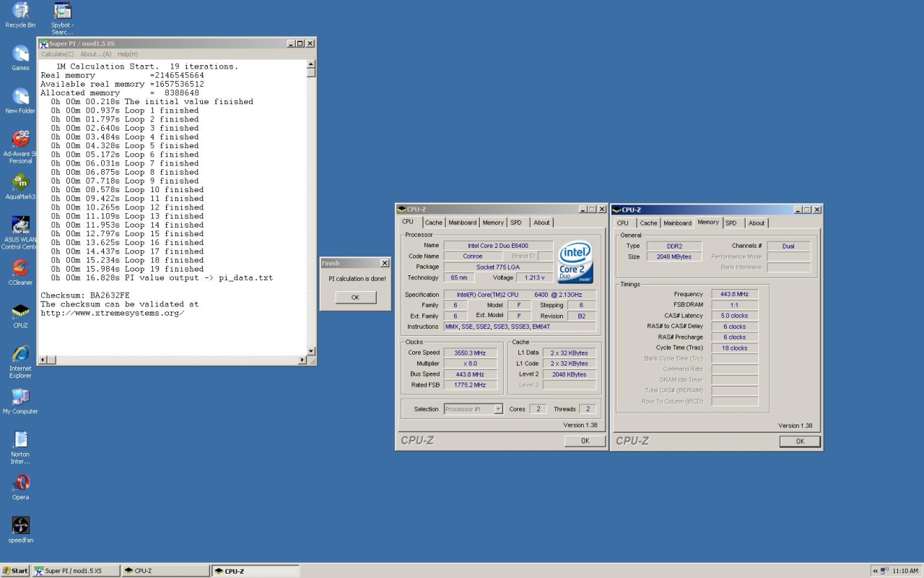Click OK in left CPU-Z window
Image resolution: width=924 pixels, height=578 pixels.
(585, 441)
